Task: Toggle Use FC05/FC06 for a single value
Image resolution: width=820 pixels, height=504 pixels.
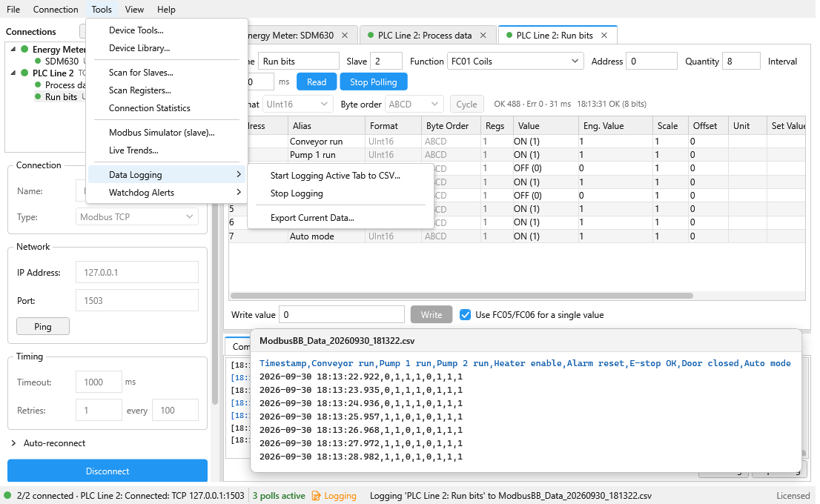Action: [465, 315]
